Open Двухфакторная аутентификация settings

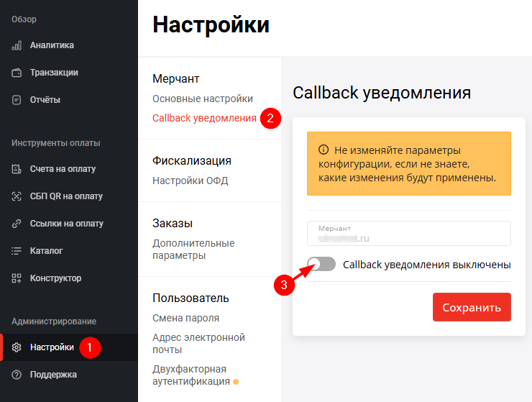(x=191, y=375)
